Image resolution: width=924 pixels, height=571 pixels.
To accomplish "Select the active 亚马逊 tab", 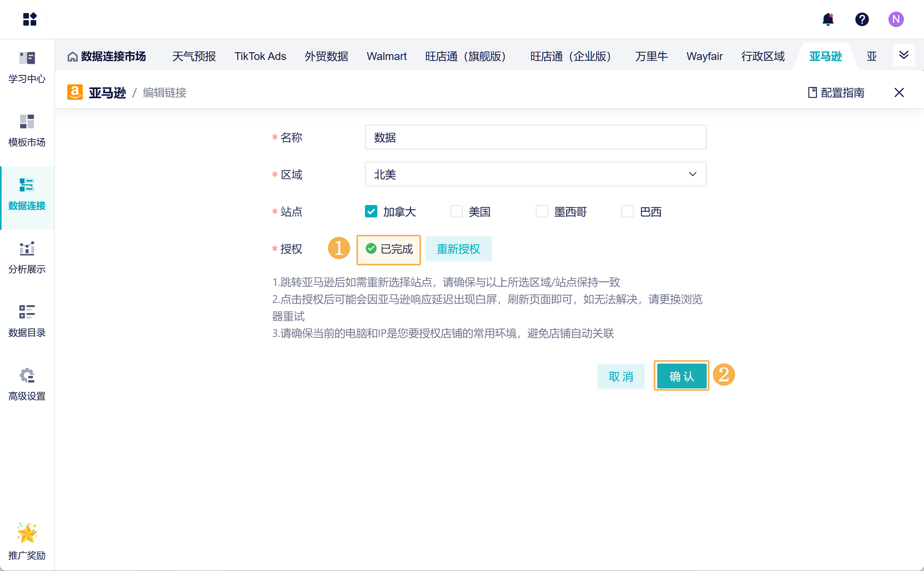I will tap(825, 56).
